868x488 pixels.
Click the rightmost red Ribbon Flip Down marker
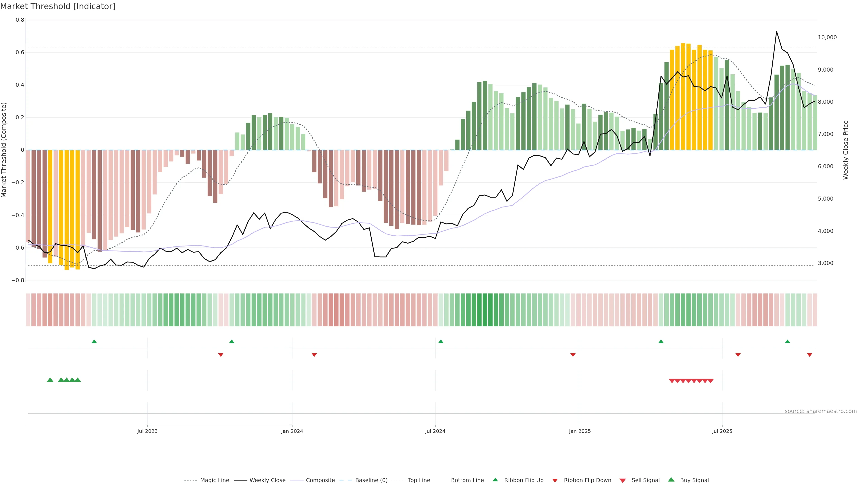809,355
